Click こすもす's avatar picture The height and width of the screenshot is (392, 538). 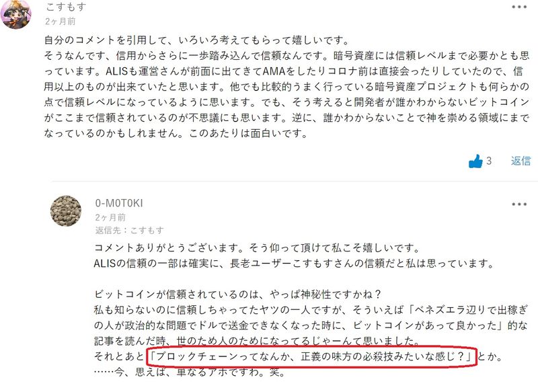[15, 14]
